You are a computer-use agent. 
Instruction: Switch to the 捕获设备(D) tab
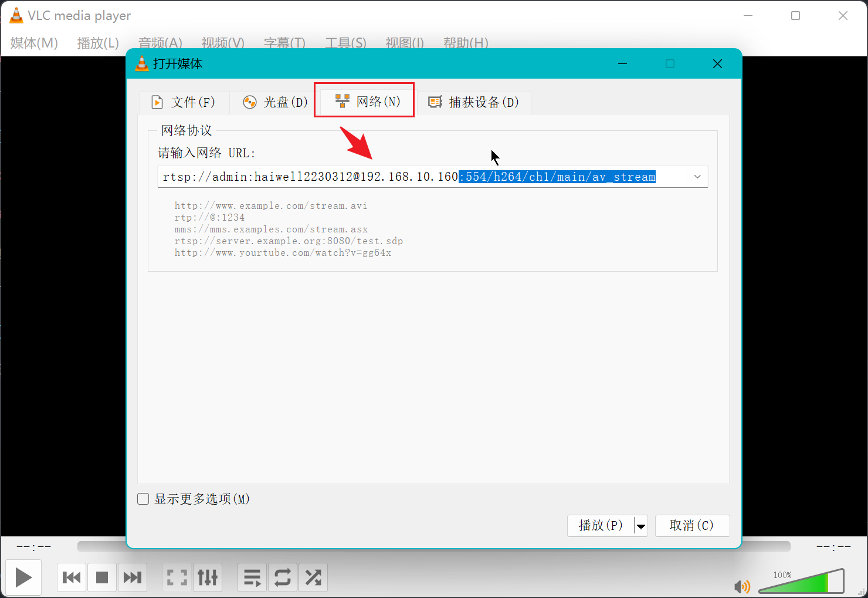click(x=474, y=102)
